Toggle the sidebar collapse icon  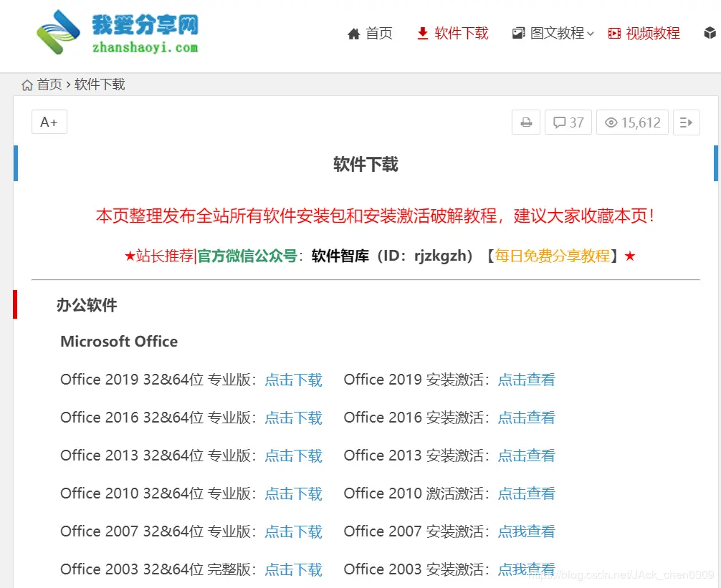pos(687,122)
